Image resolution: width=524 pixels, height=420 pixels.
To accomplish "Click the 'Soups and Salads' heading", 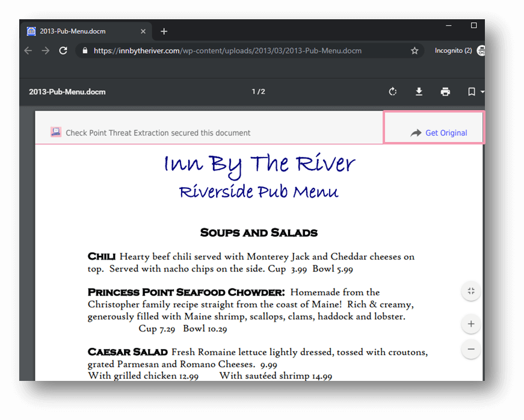I will (259, 232).
